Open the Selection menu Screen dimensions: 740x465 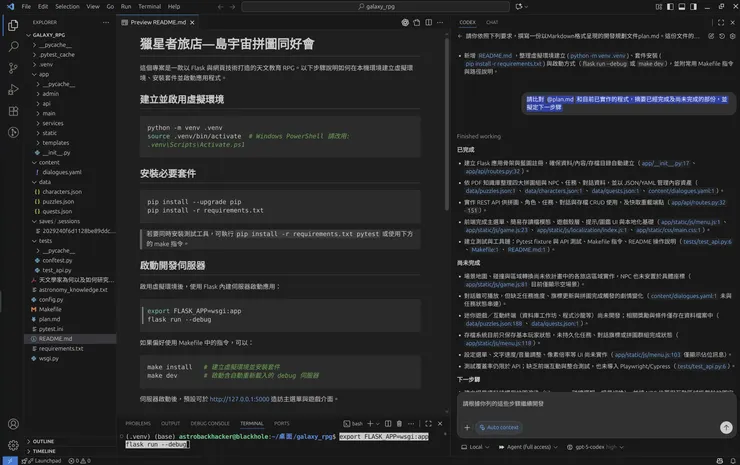pyautogui.click(x=67, y=7)
